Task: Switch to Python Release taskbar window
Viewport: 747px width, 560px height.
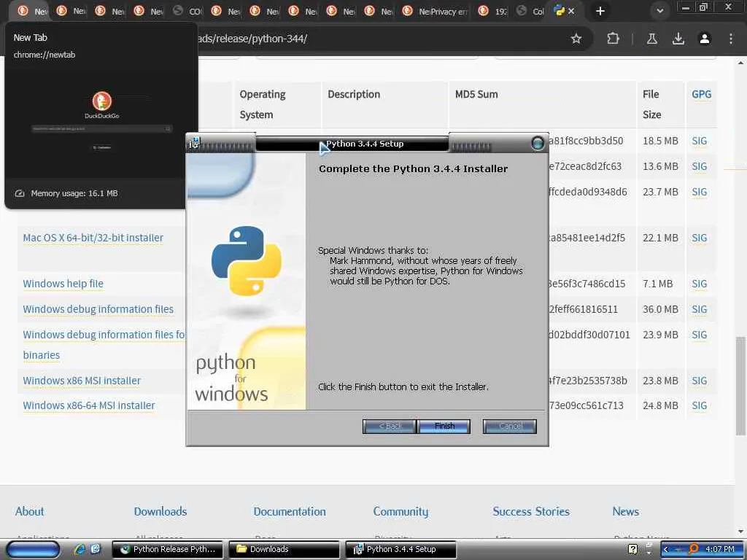Action: [169, 549]
